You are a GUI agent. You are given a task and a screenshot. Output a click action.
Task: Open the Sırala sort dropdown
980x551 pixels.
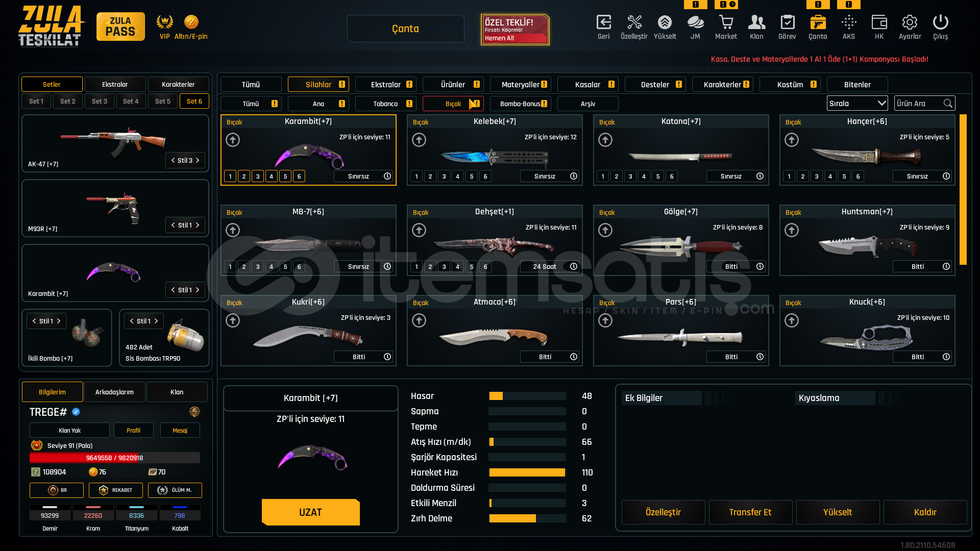click(x=857, y=104)
